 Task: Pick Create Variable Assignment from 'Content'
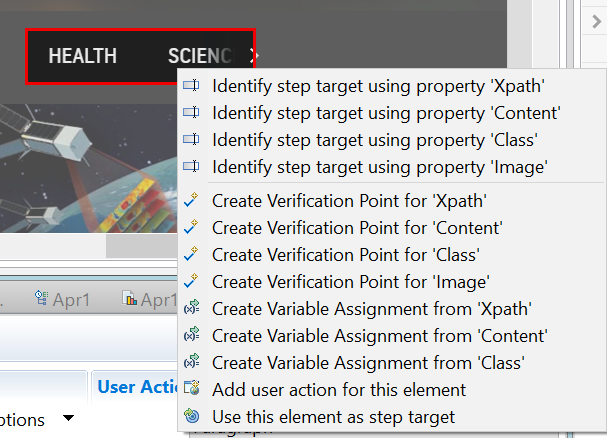tap(380, 336)
